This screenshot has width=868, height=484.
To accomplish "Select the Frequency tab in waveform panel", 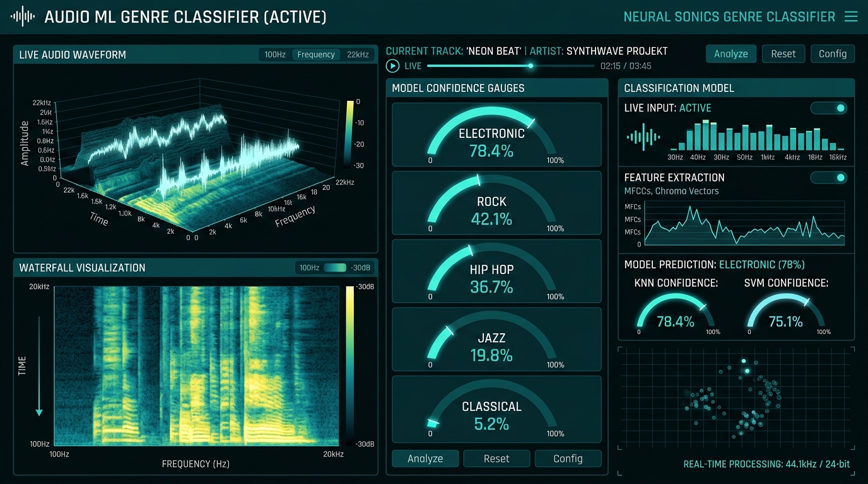I will tap(316, 55).
